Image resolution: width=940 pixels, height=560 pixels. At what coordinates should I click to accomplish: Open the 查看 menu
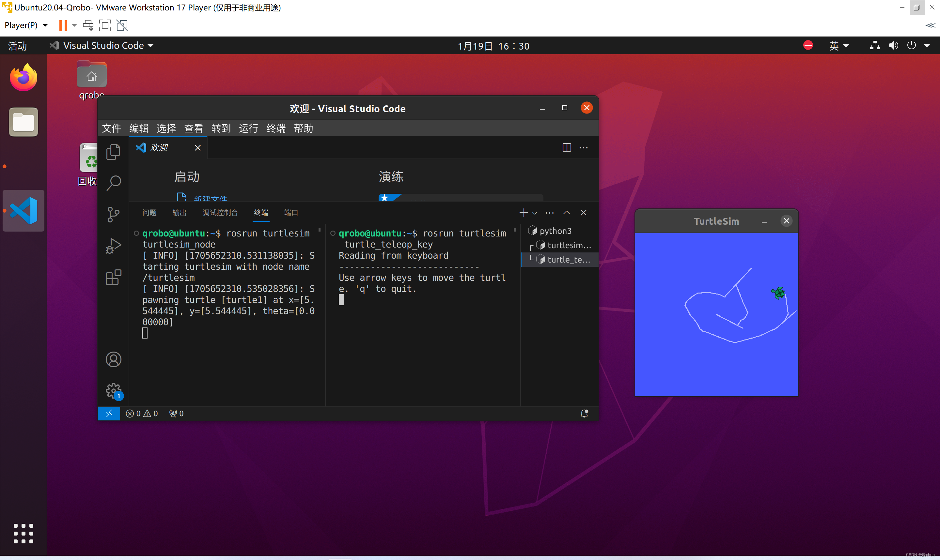point(194,128)
